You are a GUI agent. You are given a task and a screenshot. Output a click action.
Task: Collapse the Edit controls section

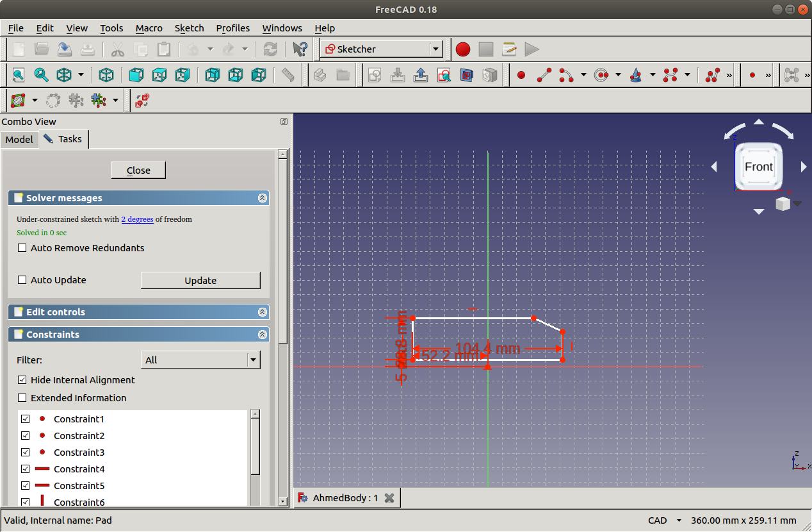click(262, 312)
